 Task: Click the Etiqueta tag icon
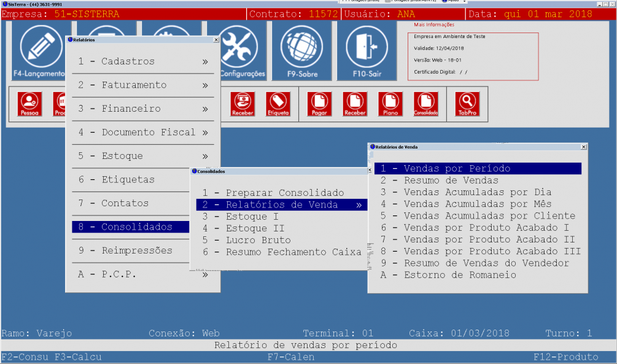point(277,104)
